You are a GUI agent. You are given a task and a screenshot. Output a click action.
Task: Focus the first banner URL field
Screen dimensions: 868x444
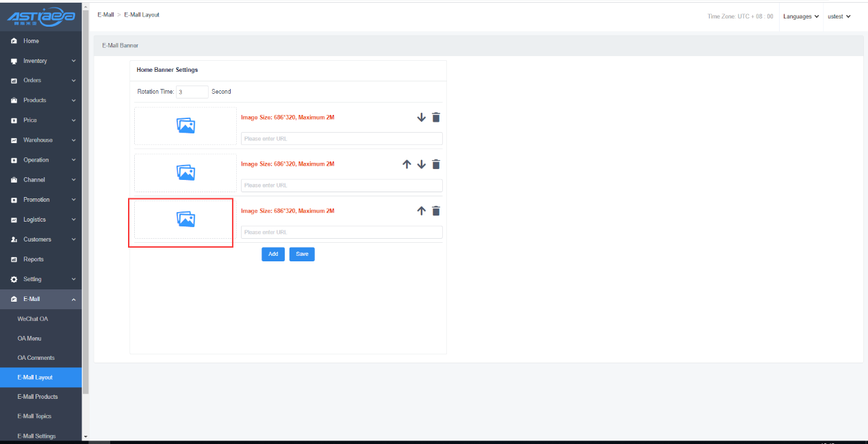tap(342, 138)
